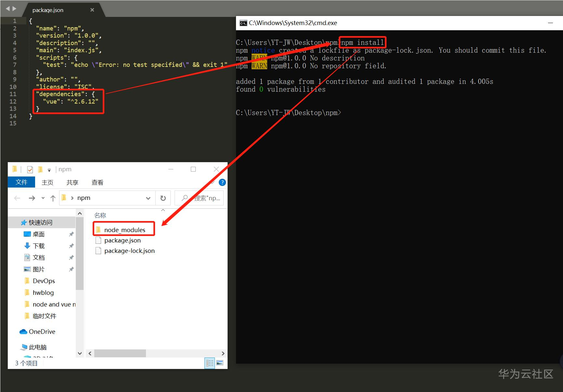Image resolution: width=563 pixels, height=392 pixels.
Task: Open 下载 in the navigation pane
Action: tap(38, 246)
